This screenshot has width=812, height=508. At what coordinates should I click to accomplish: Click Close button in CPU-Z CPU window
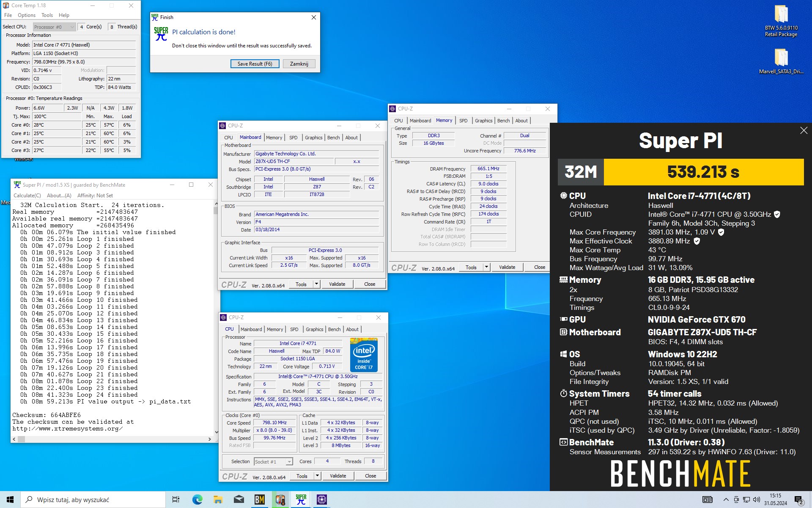tap(370, 476)
